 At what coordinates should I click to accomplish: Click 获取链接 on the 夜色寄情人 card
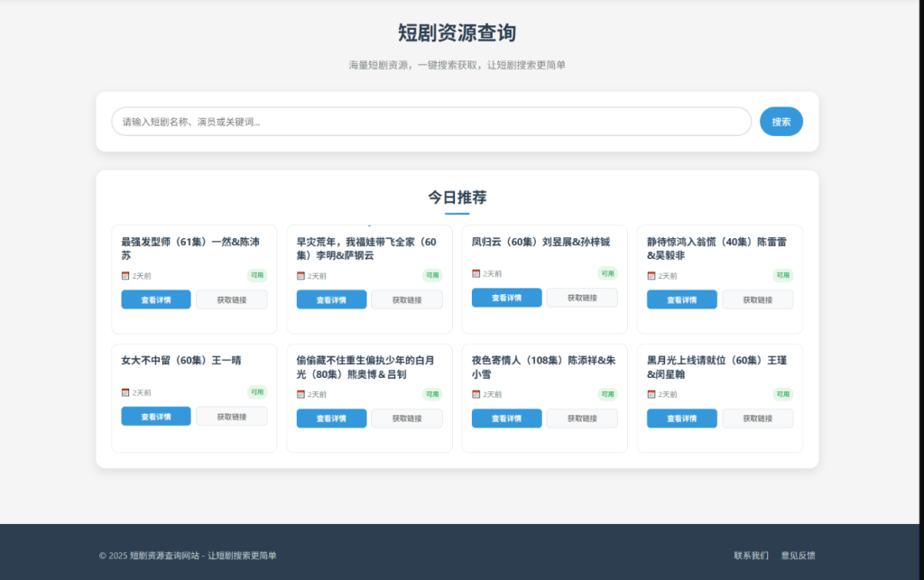click(x=582, y=418)
